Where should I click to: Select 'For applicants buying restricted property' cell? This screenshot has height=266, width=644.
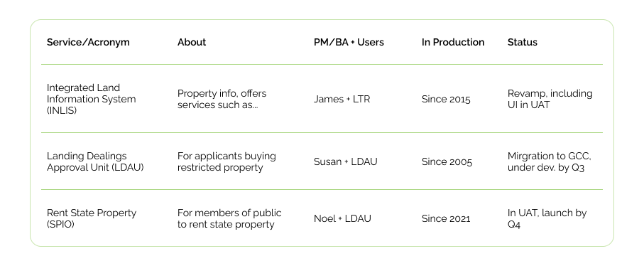tap(227, 161)
